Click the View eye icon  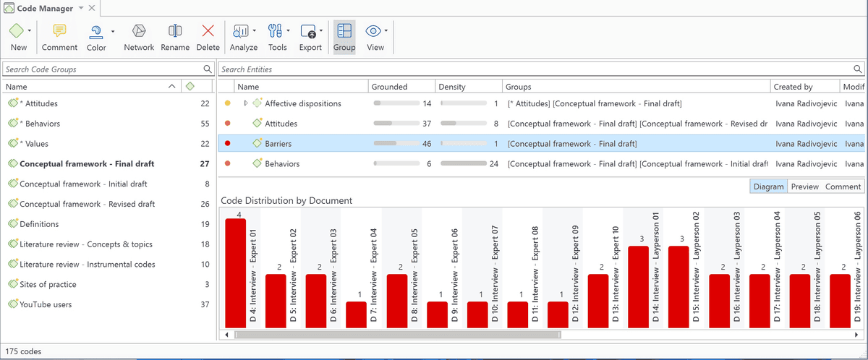(373, 31)
